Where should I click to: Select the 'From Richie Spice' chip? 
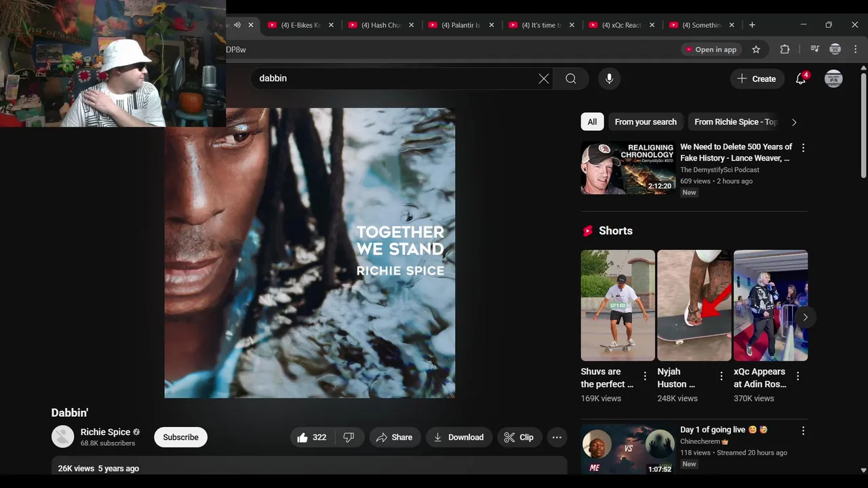[736, 122]
